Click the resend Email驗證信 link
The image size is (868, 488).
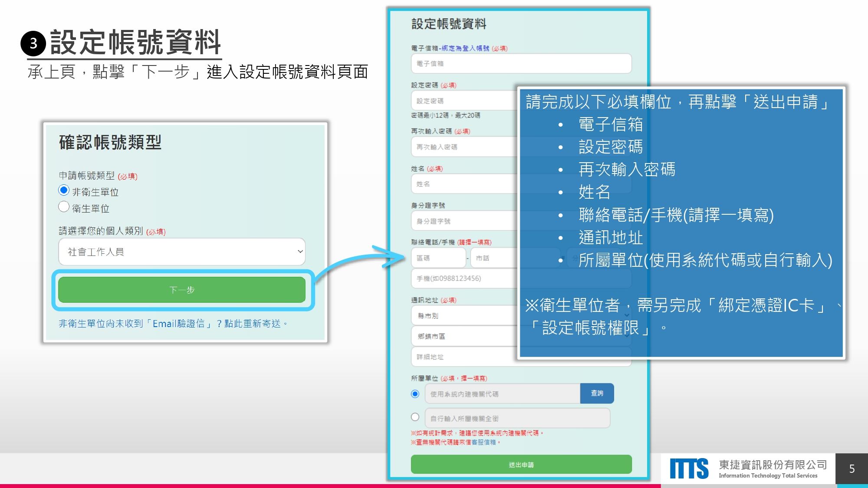pyautogui.click(x=173, y=324)
